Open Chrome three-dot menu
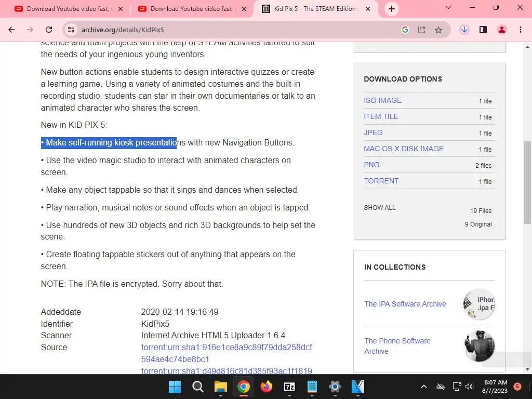Screen dimensions: 532x399 521,30
